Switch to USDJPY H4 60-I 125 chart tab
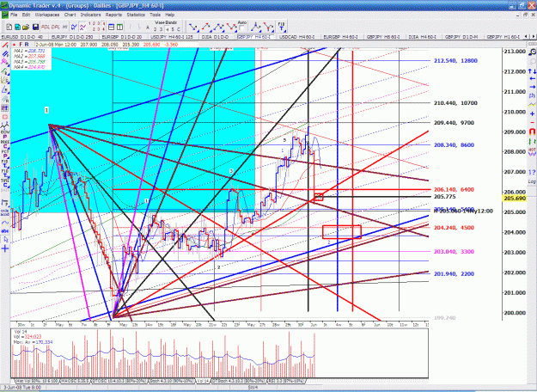 point(172,37)
